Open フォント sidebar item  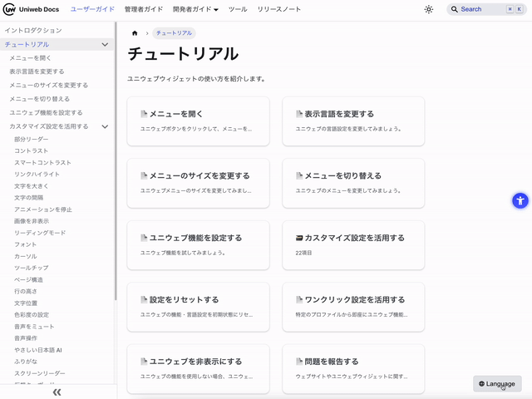tap(25, 244)
